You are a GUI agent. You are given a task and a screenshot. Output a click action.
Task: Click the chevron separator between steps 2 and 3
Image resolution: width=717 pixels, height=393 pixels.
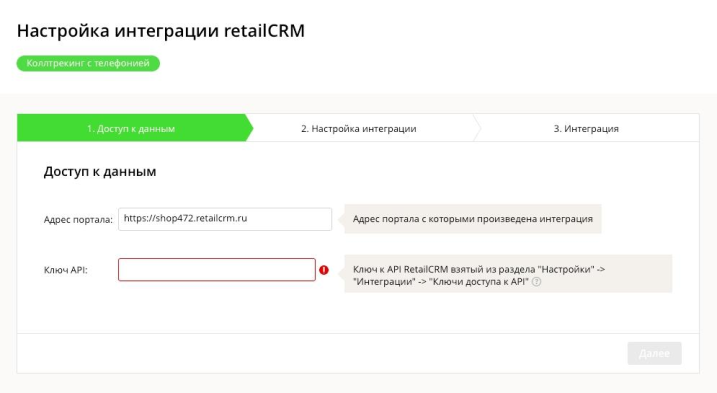[x=477, y=128]
